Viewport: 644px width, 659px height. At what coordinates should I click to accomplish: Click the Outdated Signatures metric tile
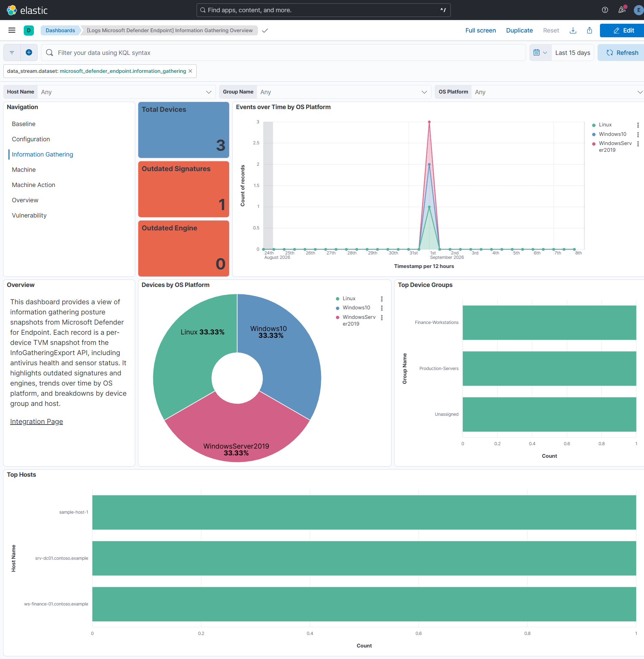(184, 189)
